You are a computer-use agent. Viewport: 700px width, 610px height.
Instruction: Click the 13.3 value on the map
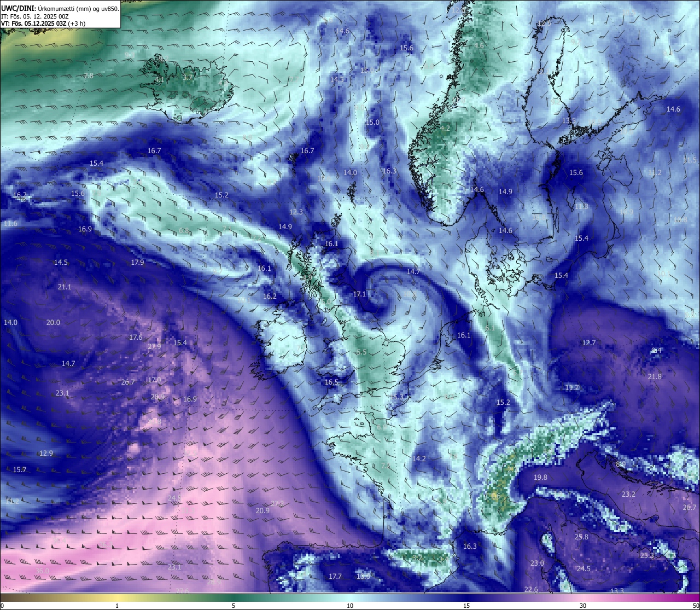point(617,591)
